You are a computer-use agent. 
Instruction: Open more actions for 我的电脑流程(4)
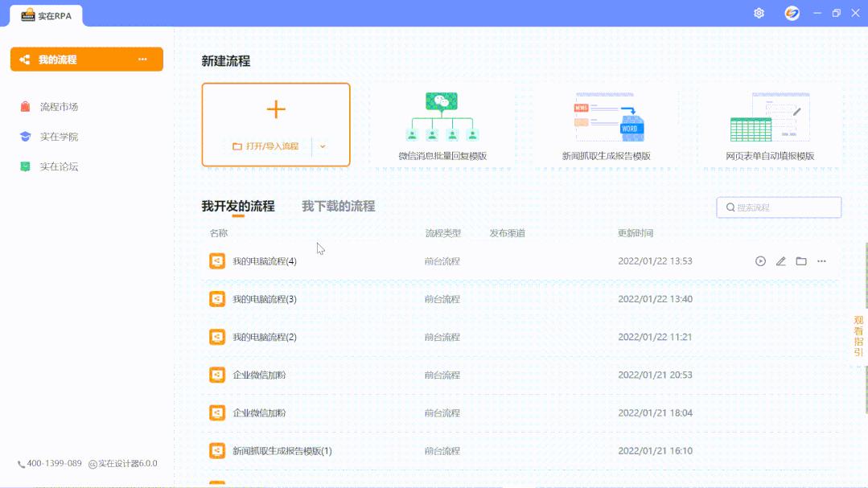(821, 260)
